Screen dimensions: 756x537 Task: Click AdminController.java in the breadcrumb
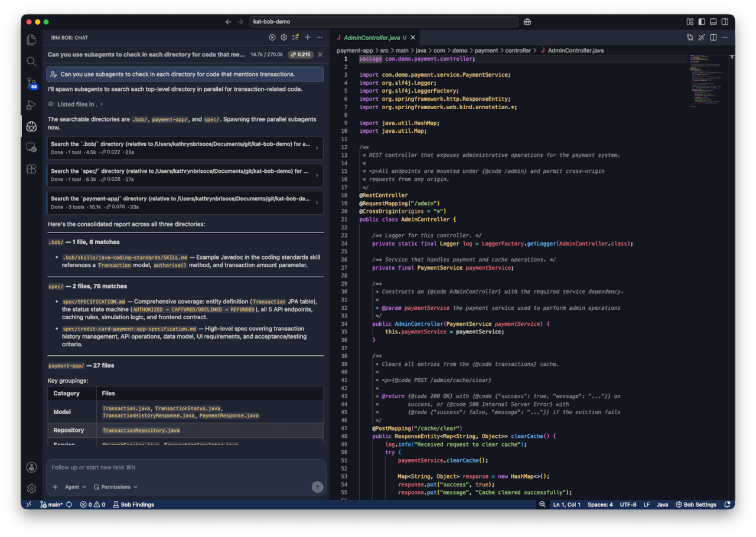click(575, 50)
